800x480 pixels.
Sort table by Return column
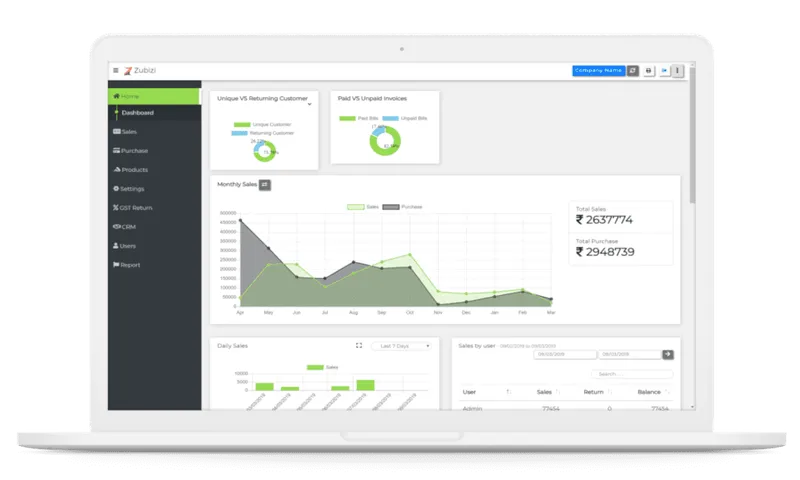tap(597, 392)
